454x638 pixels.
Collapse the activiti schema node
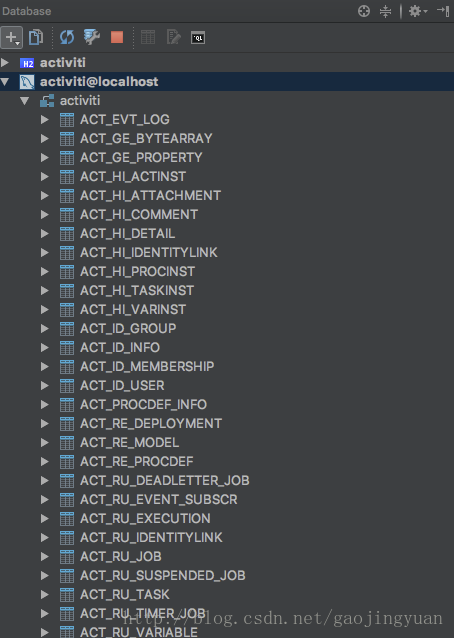(24, 101)
